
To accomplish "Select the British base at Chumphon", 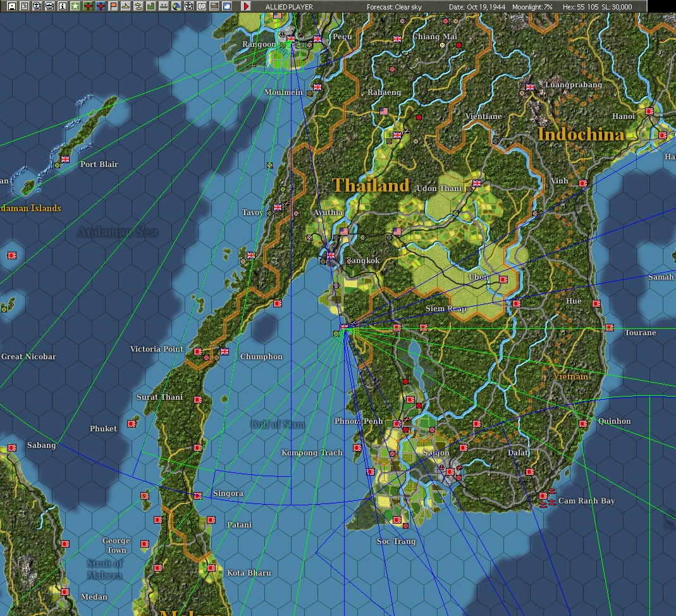I will 224,352.
